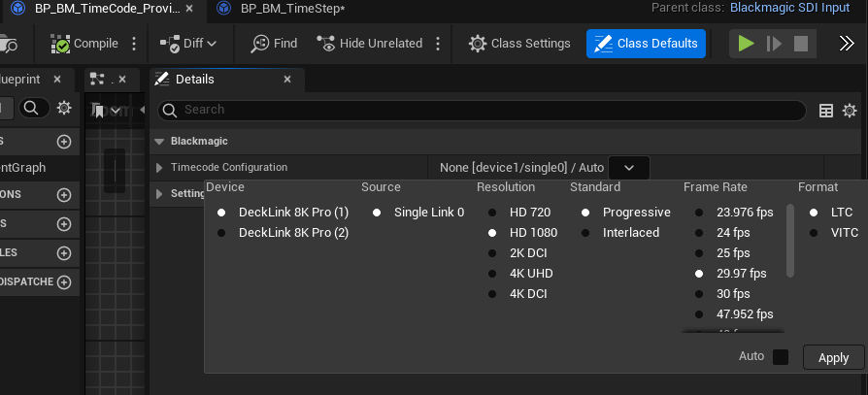Click the Compile blueprint icon

coord(60,44)
